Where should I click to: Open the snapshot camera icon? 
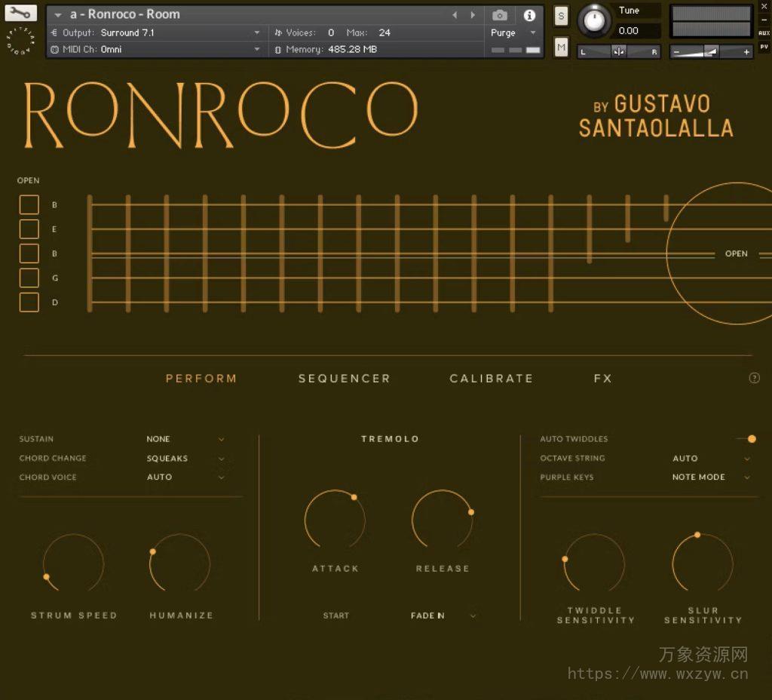tap(500, 14)
